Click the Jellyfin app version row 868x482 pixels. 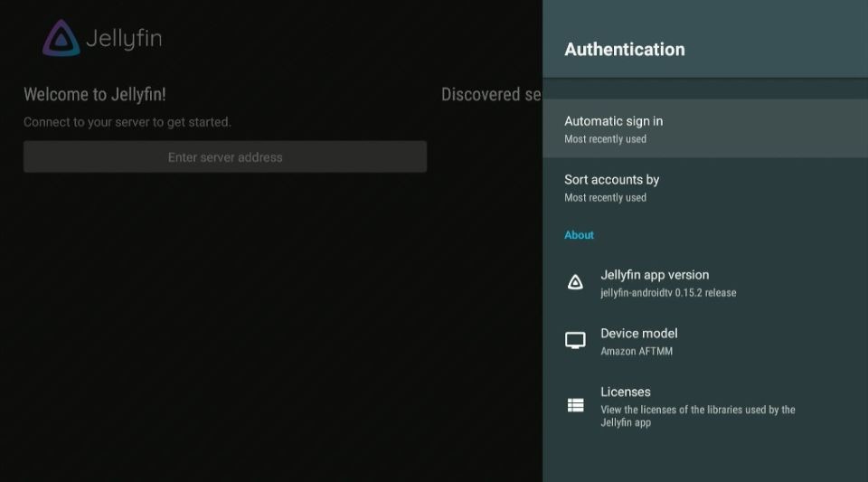pos(705,283)
